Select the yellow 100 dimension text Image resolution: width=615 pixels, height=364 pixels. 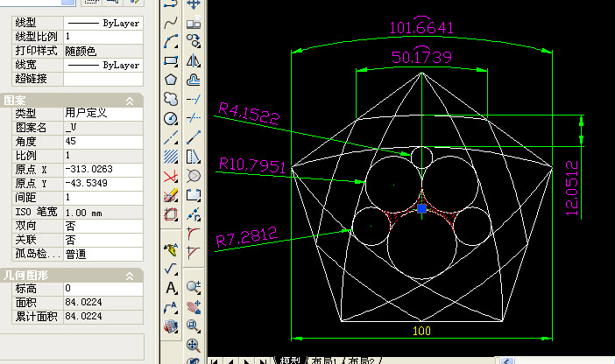pos(421,331)
